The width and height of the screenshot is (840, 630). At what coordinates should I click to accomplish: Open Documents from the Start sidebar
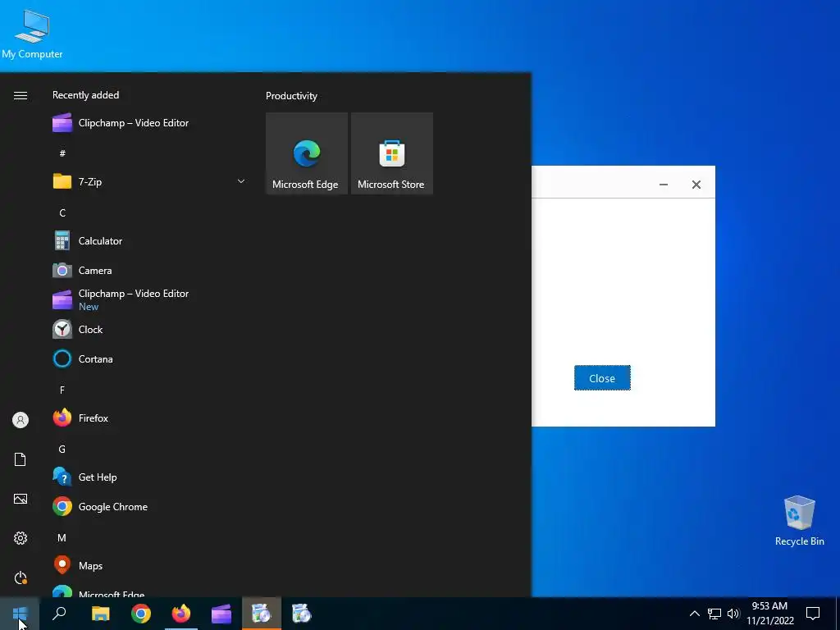21,459
